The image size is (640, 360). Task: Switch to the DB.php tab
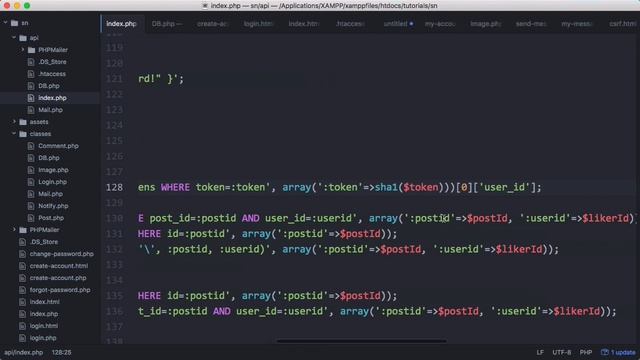pos(167,24)
